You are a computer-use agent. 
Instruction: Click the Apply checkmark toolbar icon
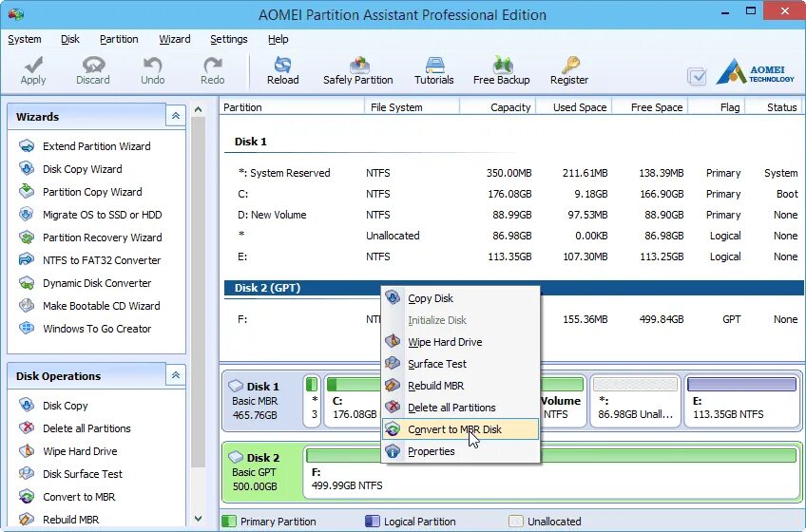tap(33, 66)
